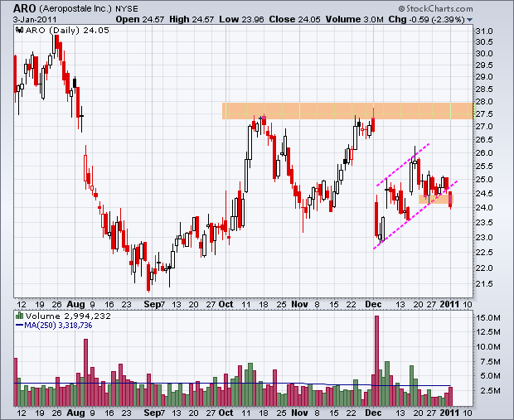
Task: Click the 15.0M volume axis label
Action: [488, 318]
